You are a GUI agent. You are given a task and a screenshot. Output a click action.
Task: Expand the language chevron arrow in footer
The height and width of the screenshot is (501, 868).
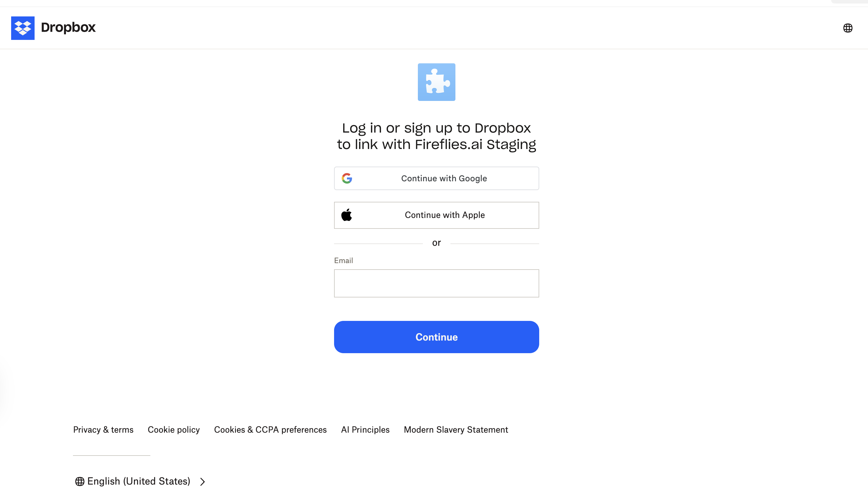point(202,481)
